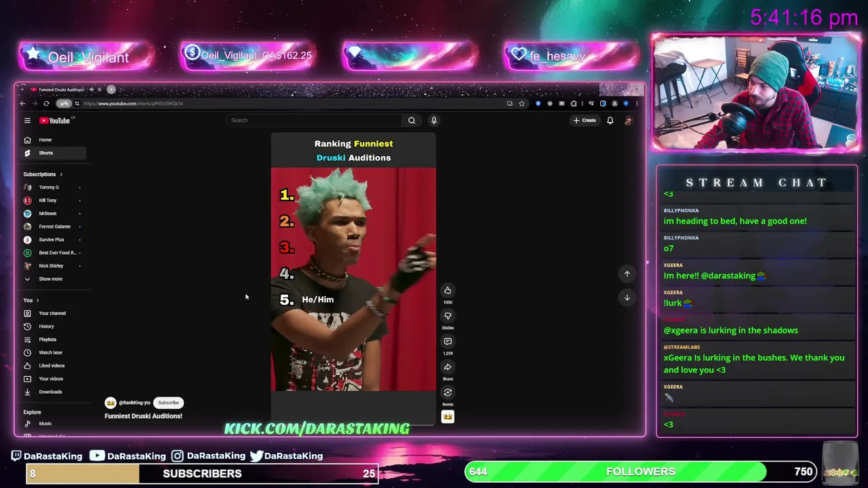868x488 pixels.
Task: Click browser forward arrow
Action: (34, 104)
